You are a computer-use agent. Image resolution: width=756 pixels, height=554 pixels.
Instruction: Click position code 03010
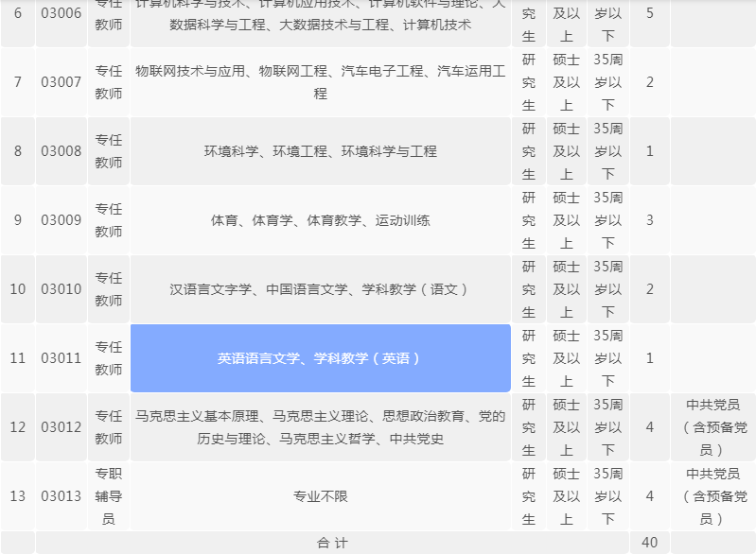tap(62, 289)
